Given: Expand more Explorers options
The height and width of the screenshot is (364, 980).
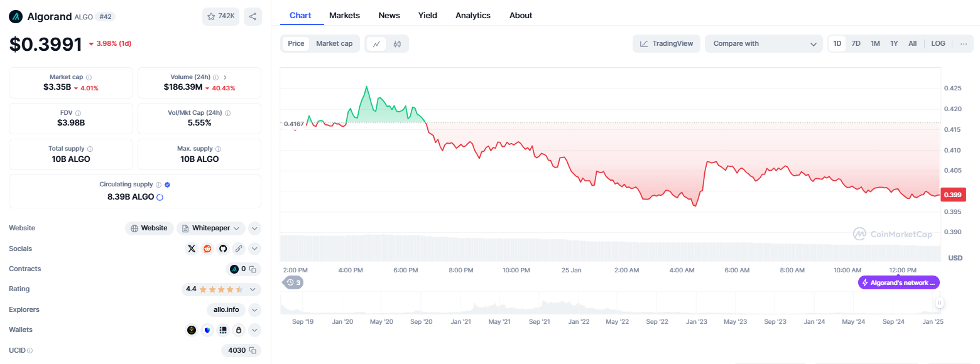Looking at the screenshot, I should (254, 309).
